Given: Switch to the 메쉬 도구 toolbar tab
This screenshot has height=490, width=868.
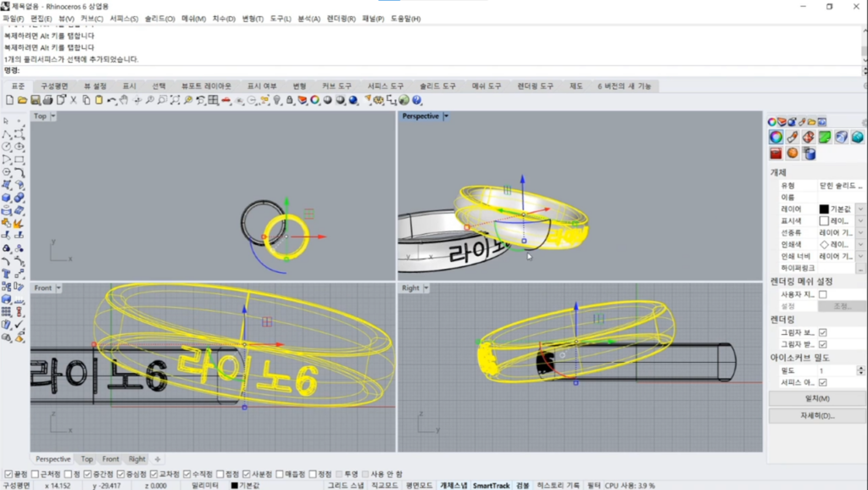Looking at the screenshot, I should (x=487, y=86).
